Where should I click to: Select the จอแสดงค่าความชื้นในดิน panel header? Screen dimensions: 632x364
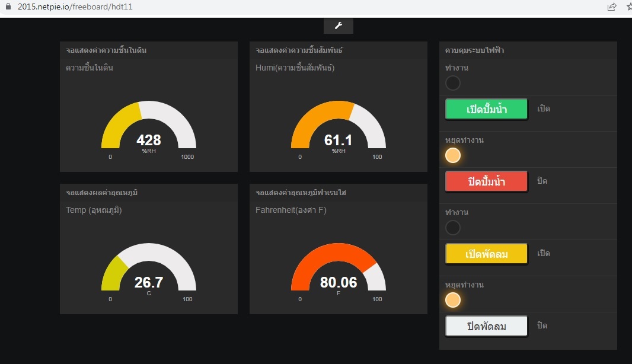(x=107, y=50)
